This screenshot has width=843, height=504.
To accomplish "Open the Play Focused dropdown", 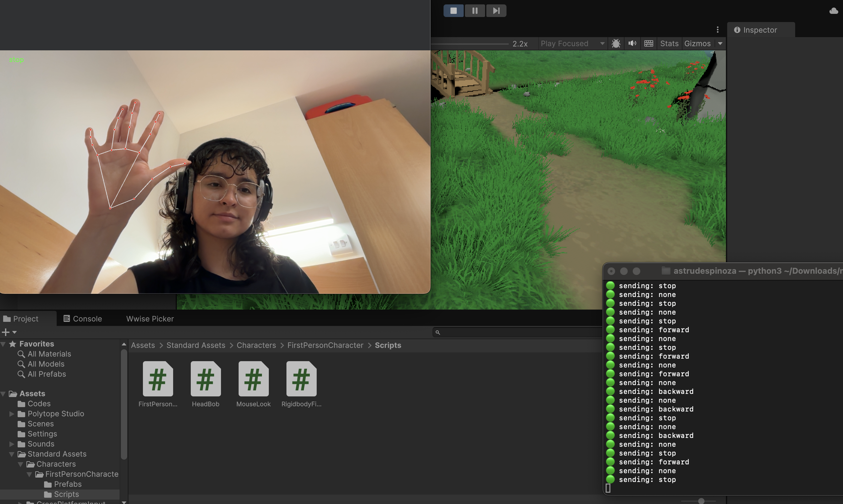I will [x=572, y=43].
